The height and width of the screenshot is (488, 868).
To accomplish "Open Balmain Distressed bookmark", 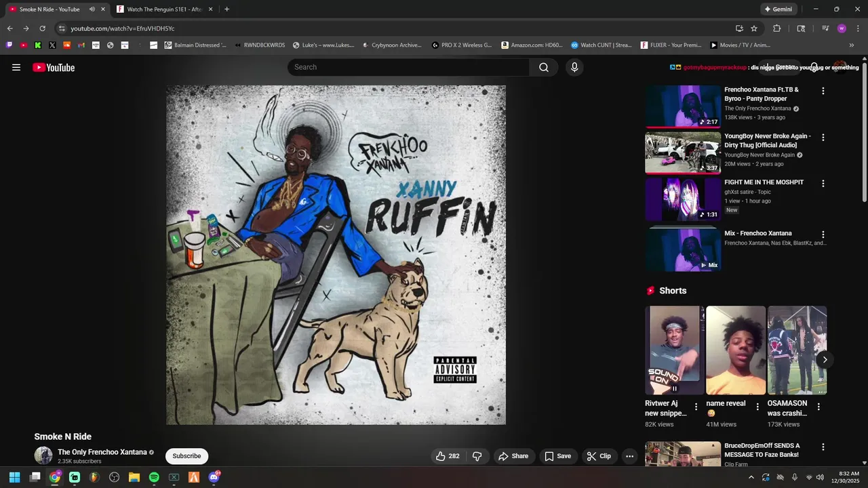I will [x=195, y=45].
